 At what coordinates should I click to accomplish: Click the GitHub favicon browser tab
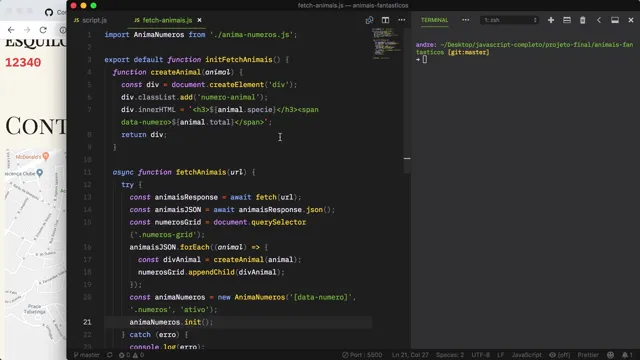(49, 12)
